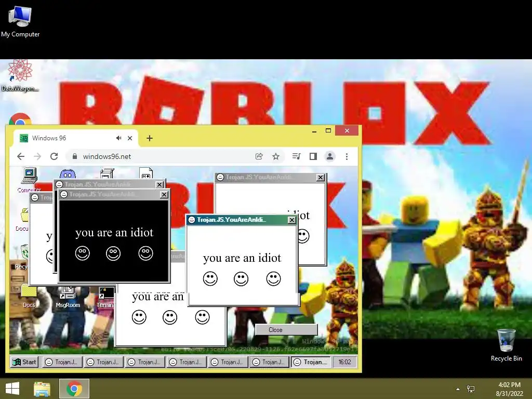Open the network tray icon
The height and width of the screenshot is (399, 532).
tap(471, 389)
